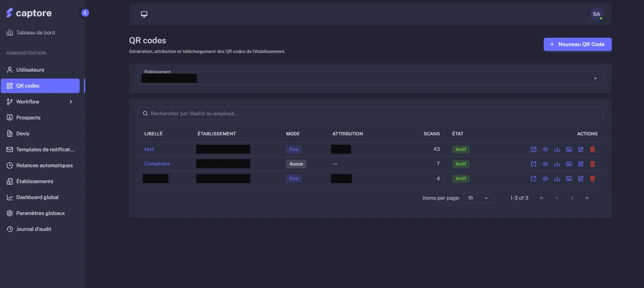The image size is (644, 288).
Task: Navigate to Utilisateurs
Action: [x=40, y=70]
